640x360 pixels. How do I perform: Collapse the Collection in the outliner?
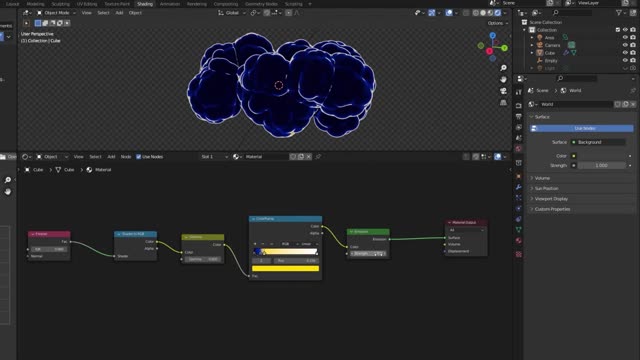524,30
